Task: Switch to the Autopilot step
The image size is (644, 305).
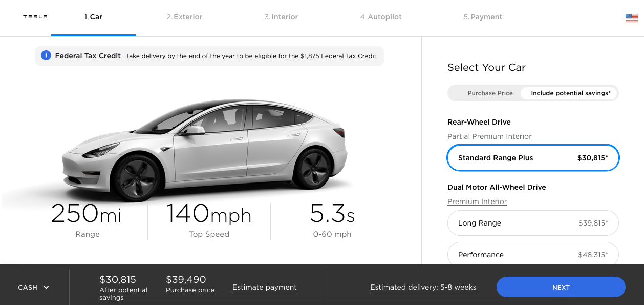Action: 381,17
